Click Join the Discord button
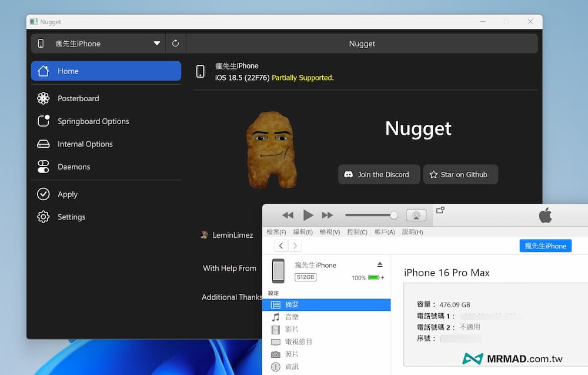This screenshot has width=588, height=375. tap(379, 175)
